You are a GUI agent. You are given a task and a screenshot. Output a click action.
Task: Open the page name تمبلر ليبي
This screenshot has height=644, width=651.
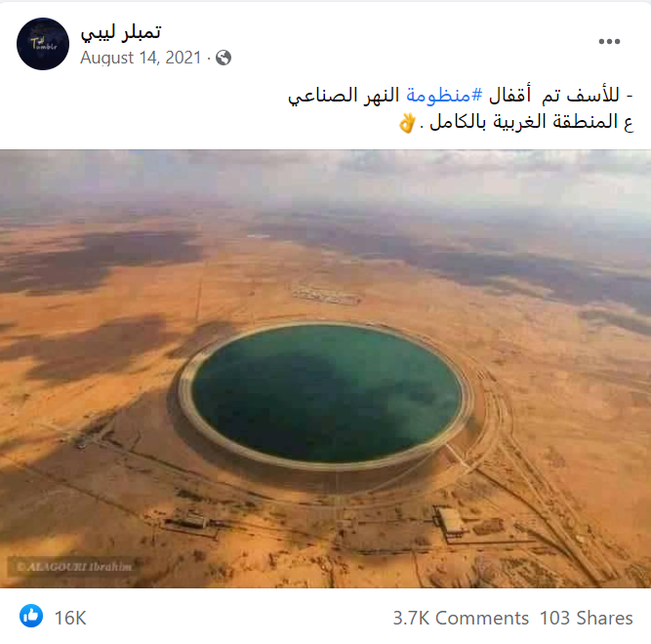click(120, 32)
